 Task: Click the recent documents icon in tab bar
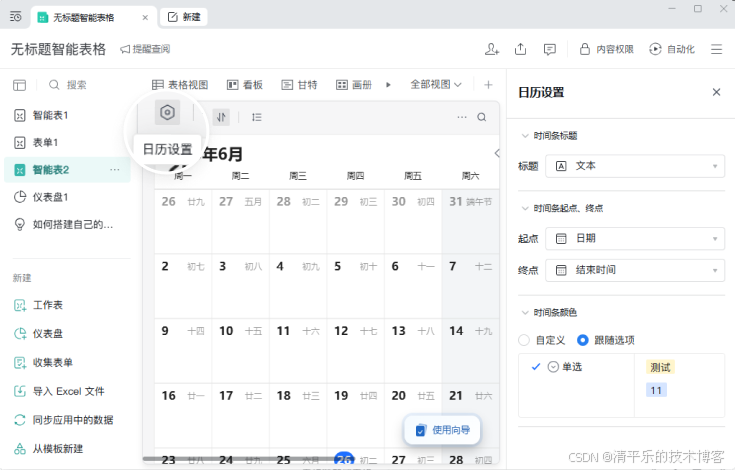click(15, 17)
